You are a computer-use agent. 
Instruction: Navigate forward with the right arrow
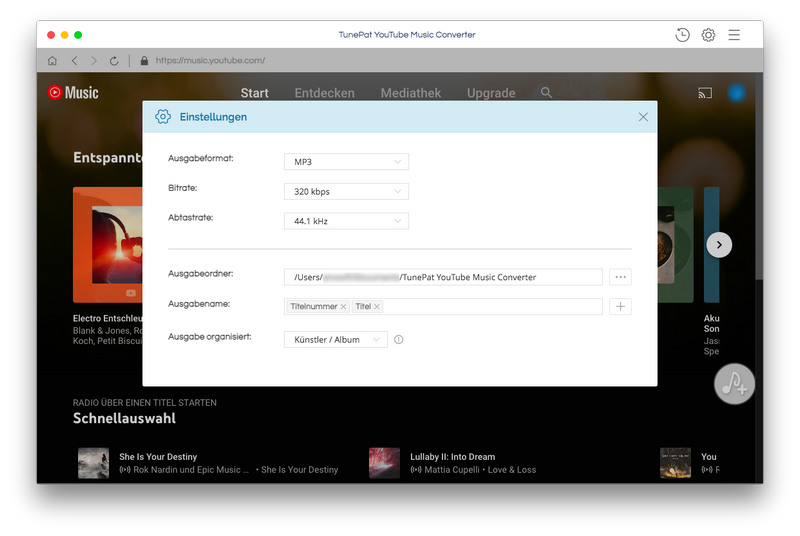[x=94, y=61]
